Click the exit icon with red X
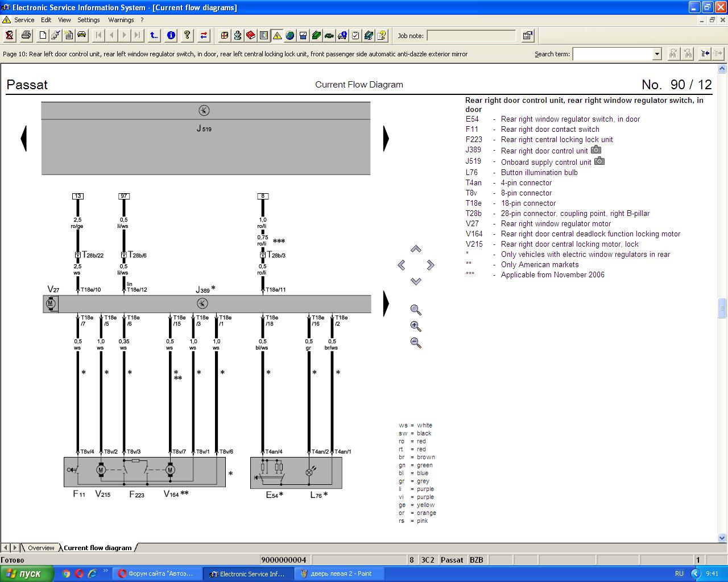Viewport: 728px width, 582px height. 10,35
